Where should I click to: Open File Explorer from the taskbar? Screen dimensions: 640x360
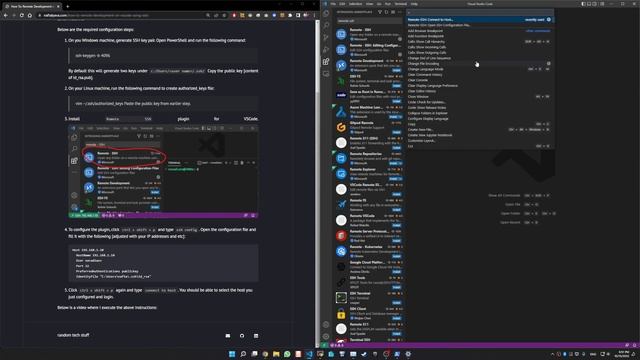[x=276, y=354]
